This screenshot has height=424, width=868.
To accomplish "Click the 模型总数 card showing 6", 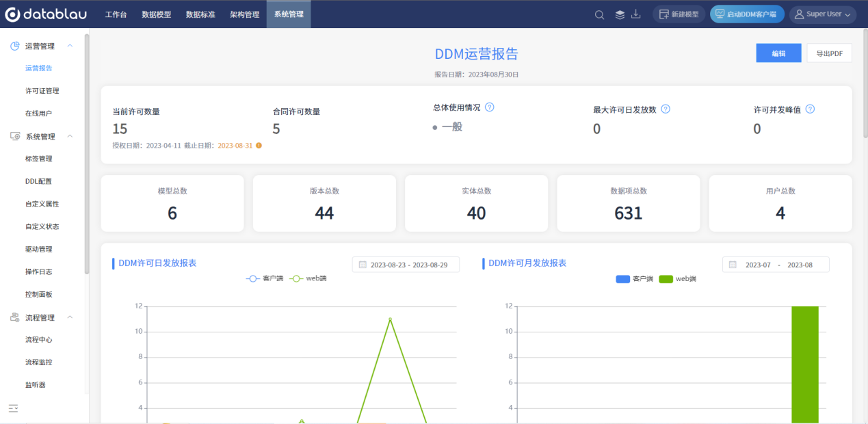I will coord(172,203).
